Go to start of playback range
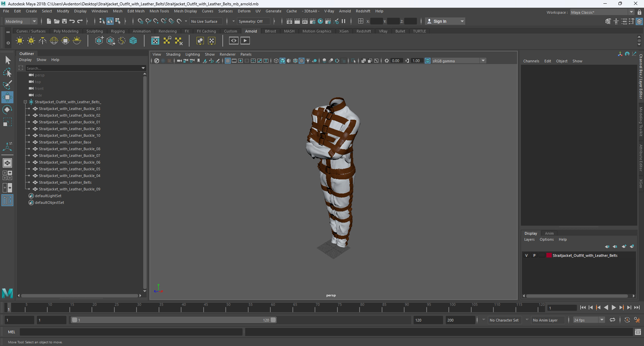 (583, 307)
